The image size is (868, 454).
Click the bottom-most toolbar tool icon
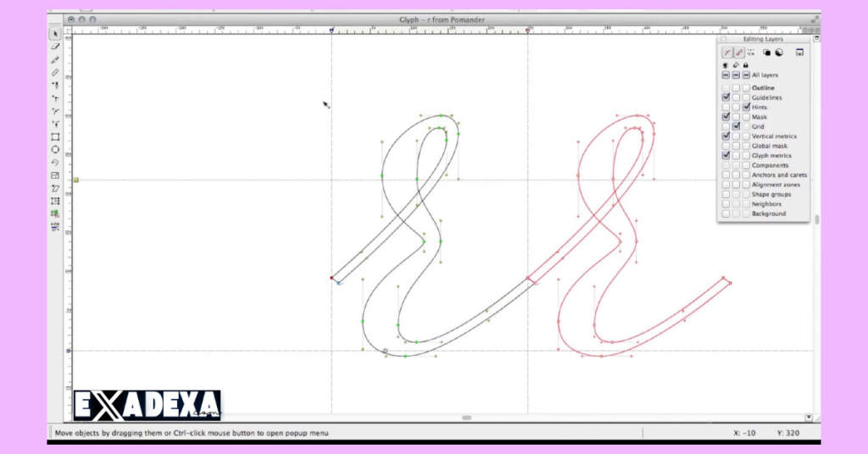pyautogui.click(x=55, y=227)
